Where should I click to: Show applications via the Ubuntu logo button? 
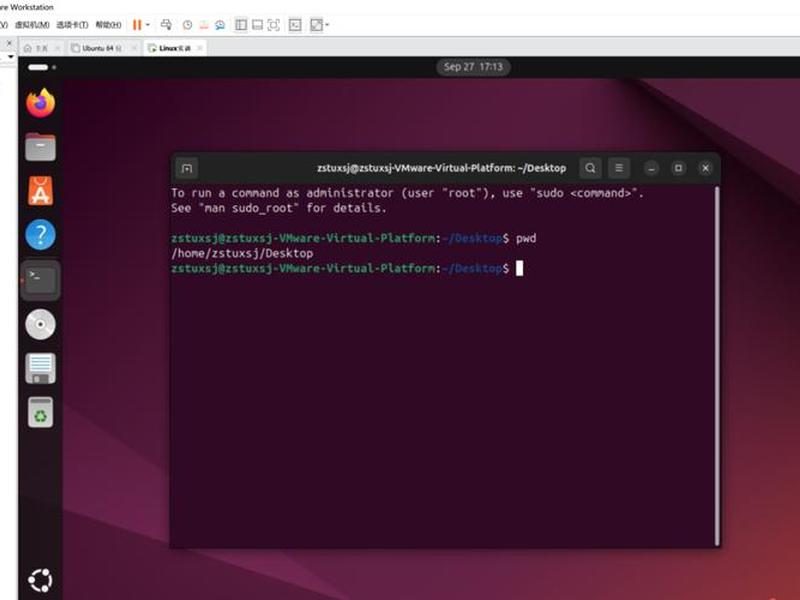(x=40, y=580)
